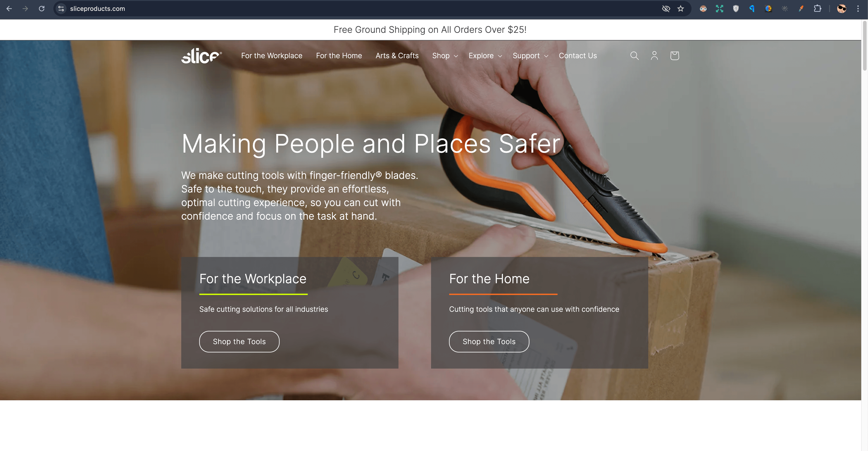Click Shop the Tools under For the Home
This screenshot has height=451, width=868.
click(x=489, y=341)
